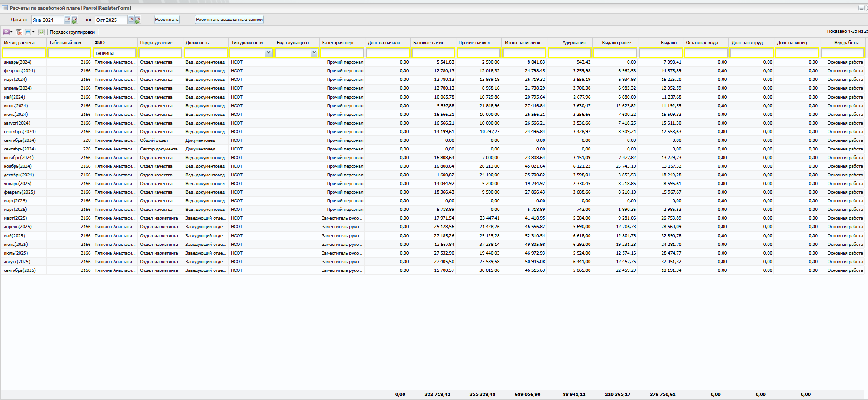Sort by the 'ФИО' column header
Viewport: 868px width, 400px height.
(115, 43)
